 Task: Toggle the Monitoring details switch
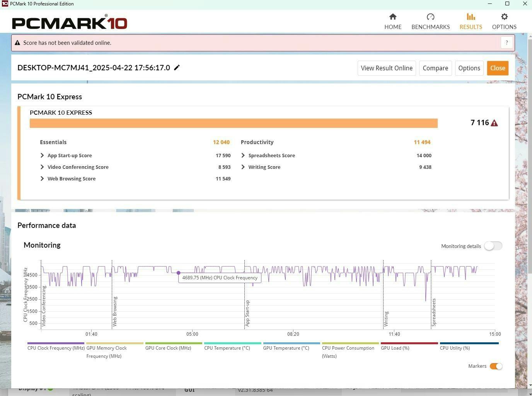[493, 246]
